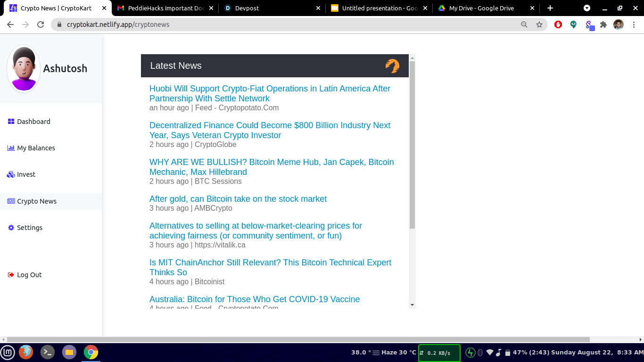Click '3 hours ago | AMBCrypto' text
This screenshot has width=644, height=362.
point(191,208)
